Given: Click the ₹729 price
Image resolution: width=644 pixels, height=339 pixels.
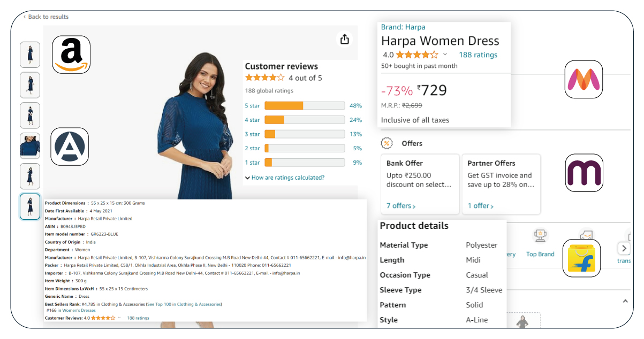Looking at the screenshot, I should [x=432, y=90].
